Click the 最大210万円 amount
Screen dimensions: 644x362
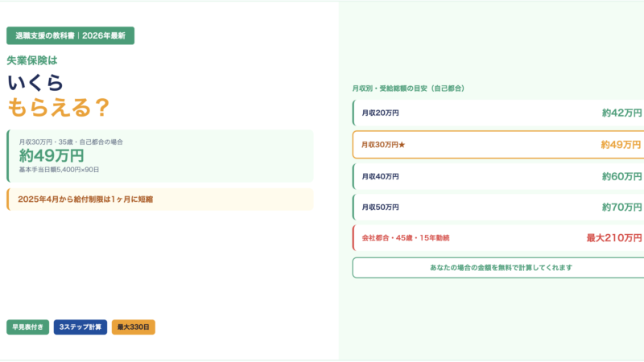(614, 238)
